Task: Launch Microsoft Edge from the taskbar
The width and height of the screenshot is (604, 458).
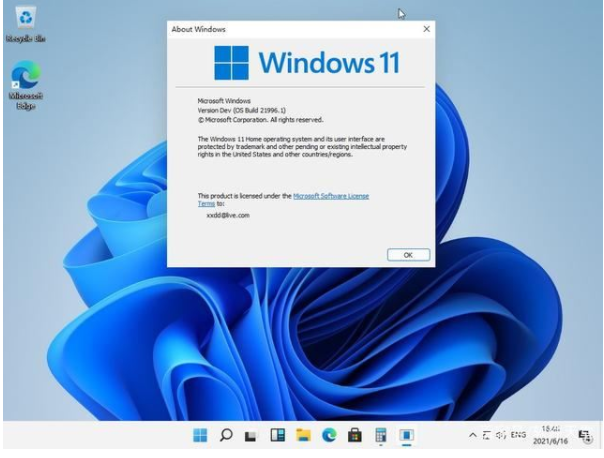Action: tap(329, 435)
